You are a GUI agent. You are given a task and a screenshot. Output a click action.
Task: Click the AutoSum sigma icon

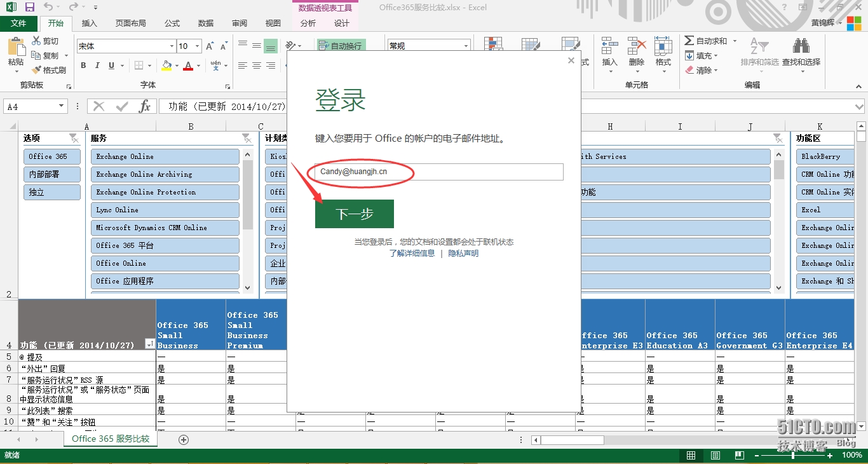(689, 41)
